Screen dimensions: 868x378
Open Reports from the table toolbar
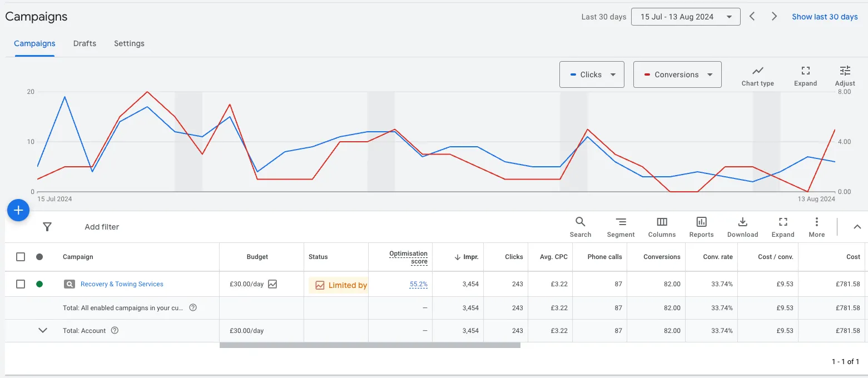tap(701, 227)
